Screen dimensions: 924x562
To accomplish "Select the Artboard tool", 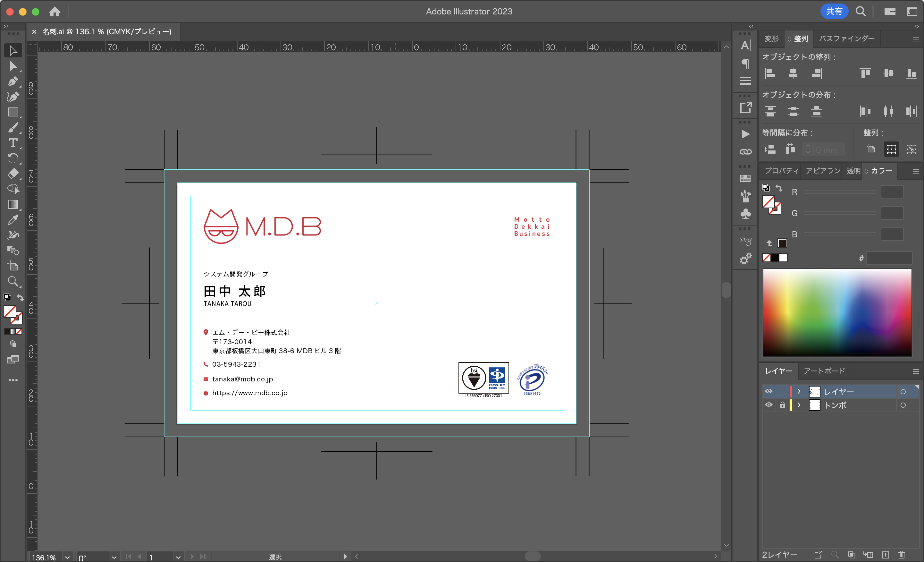I will pyautogui.click(x=13, y=266).
